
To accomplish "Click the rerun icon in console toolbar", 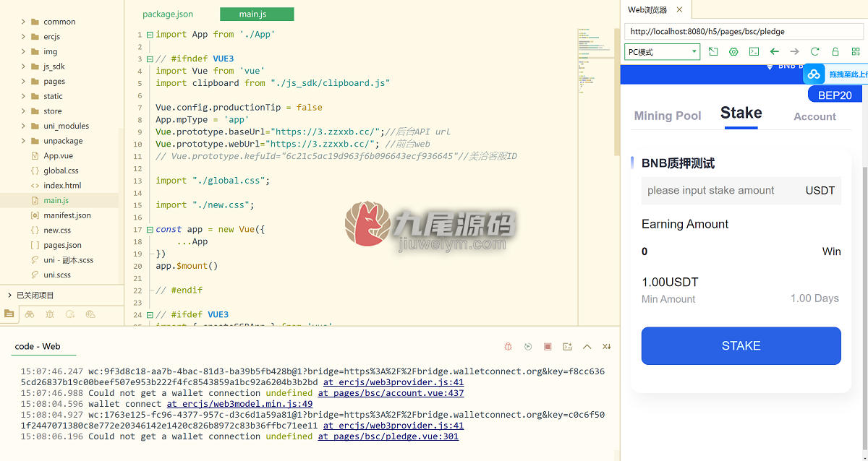I will [528, 347].
